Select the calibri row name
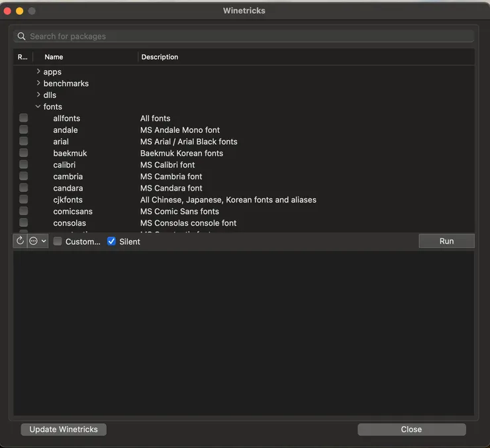Viewport: 490px width, 448px height. click(64, 165)
